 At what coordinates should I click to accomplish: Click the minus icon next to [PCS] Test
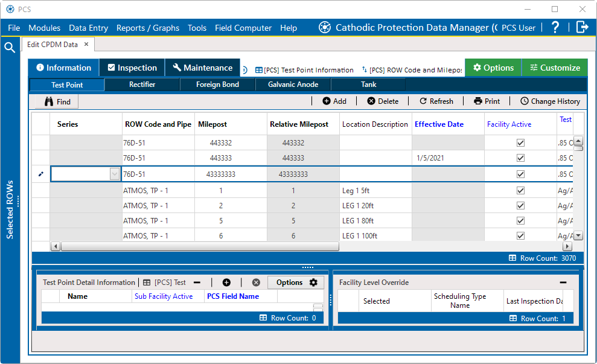click(x=197, y=282)
